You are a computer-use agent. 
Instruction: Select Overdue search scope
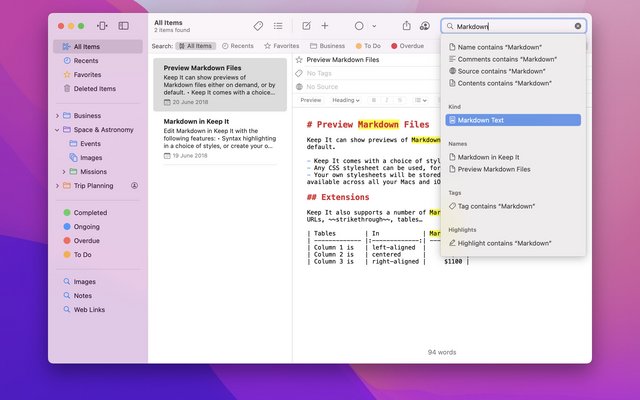click(408, 46)
